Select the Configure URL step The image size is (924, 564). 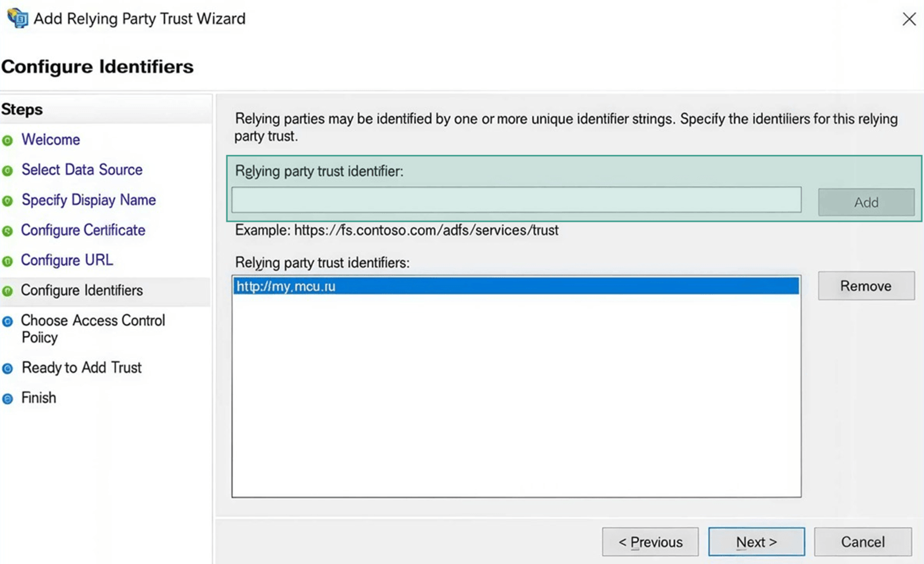[x=67, y=260]
